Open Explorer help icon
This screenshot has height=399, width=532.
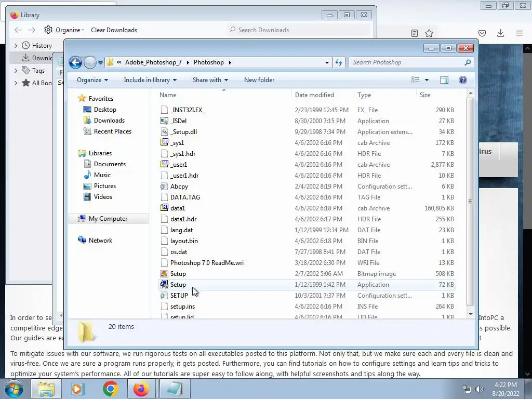coord(463,80)
